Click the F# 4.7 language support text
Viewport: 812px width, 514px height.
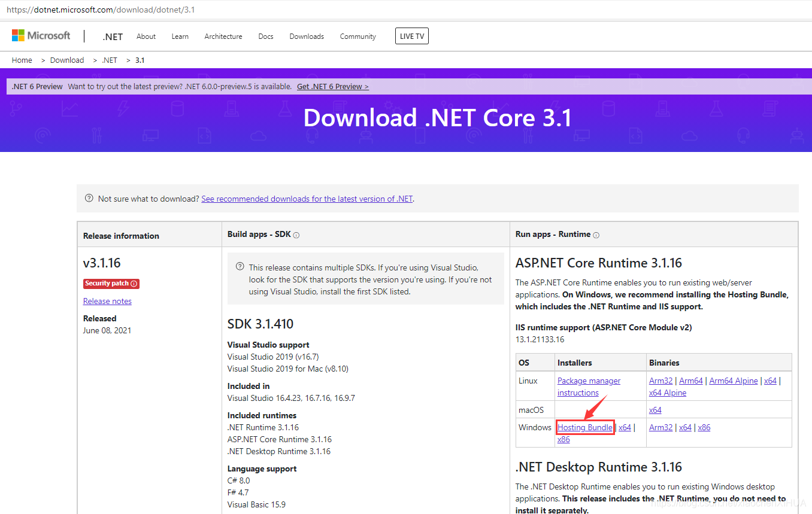(238, 492)
